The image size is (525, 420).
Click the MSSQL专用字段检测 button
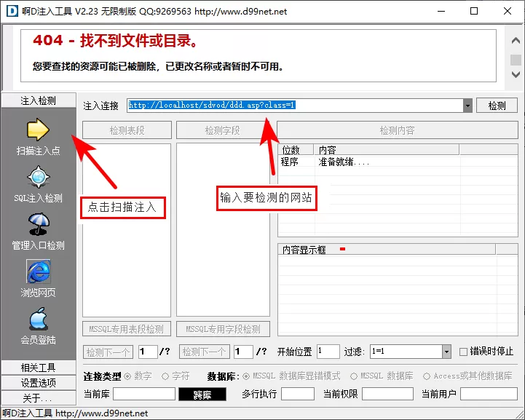tap(223, 329)
